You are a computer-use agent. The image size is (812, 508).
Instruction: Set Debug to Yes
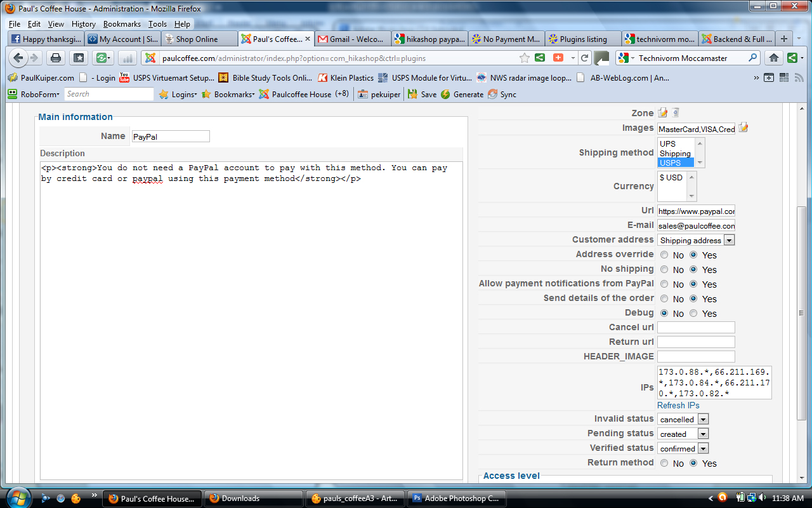tap(693, 313)
